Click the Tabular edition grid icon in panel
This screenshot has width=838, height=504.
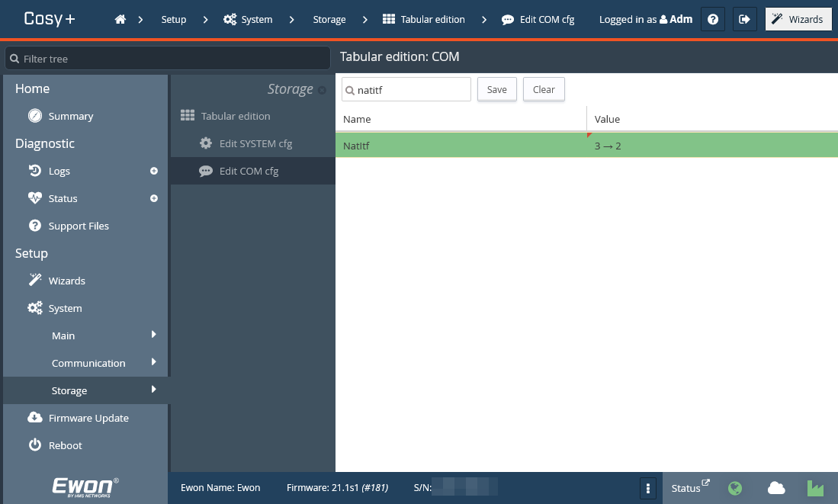click(x=187, y=115)
